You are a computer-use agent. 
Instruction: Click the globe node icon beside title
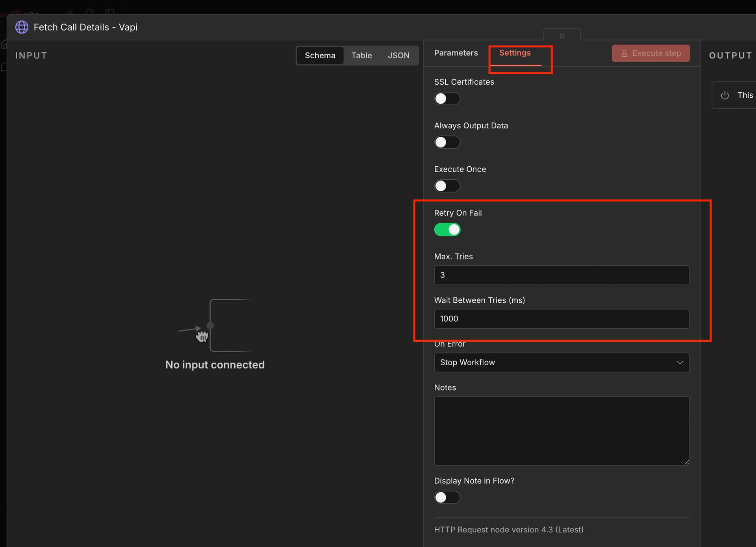coord(22,27)
